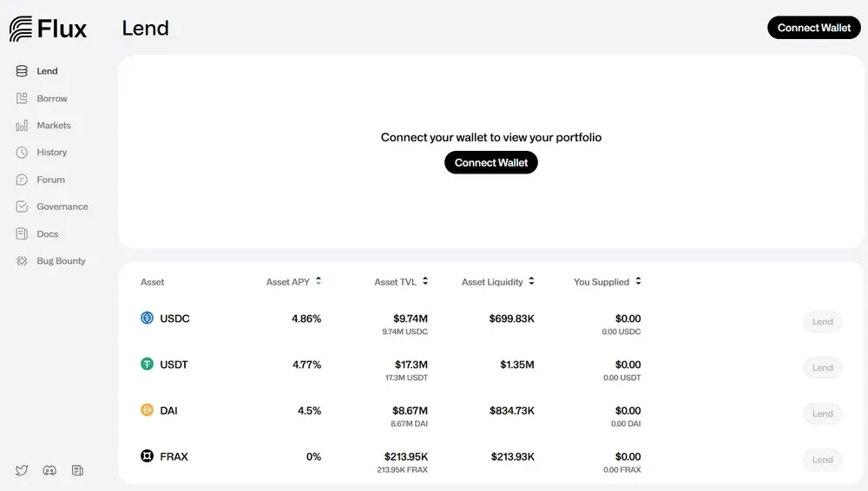Click the Asset column header
Image resolution: width=868 pixels, height=491 pixels.
tap(152, 282)
